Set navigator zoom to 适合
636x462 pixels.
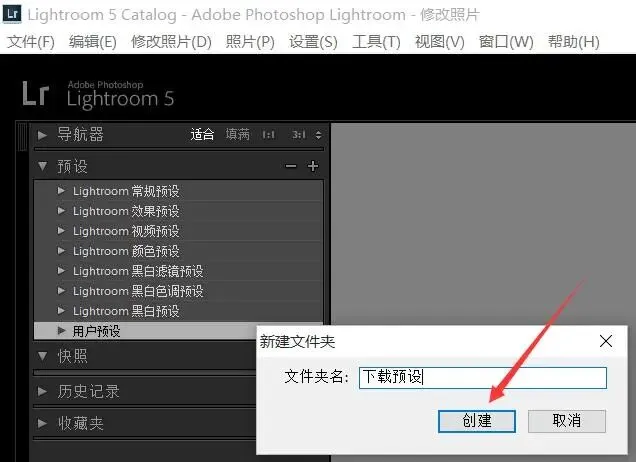pyautogui.click(x=202, y=134)
